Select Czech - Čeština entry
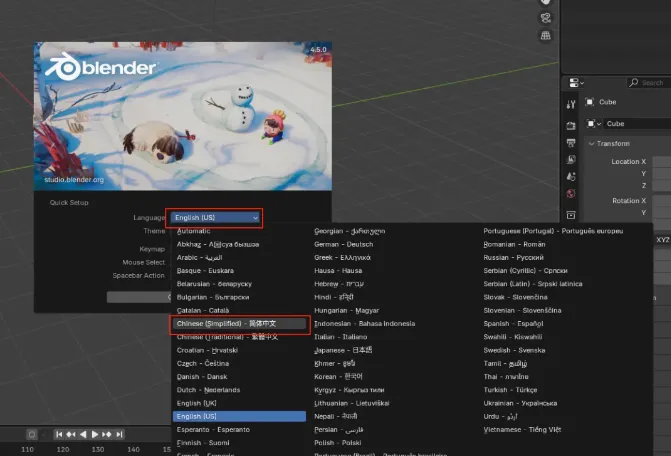 click(239, 364)
